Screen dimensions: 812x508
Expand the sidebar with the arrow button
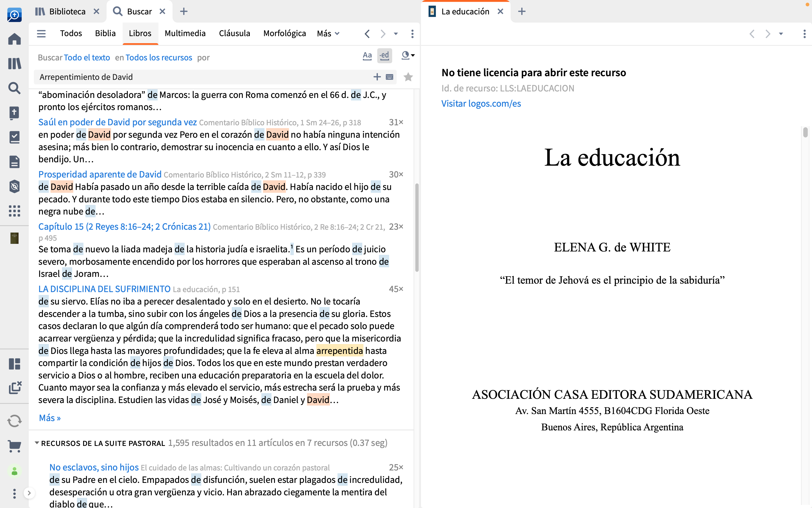(29, 493)
